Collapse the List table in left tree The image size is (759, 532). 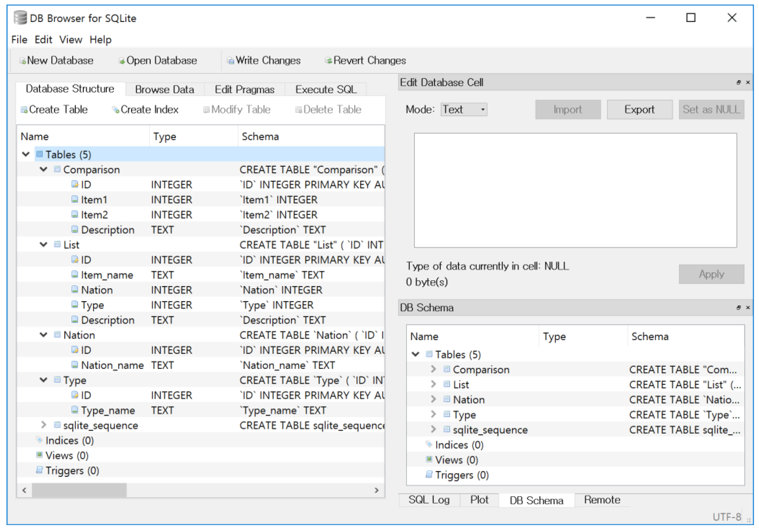tap(44, 245)
